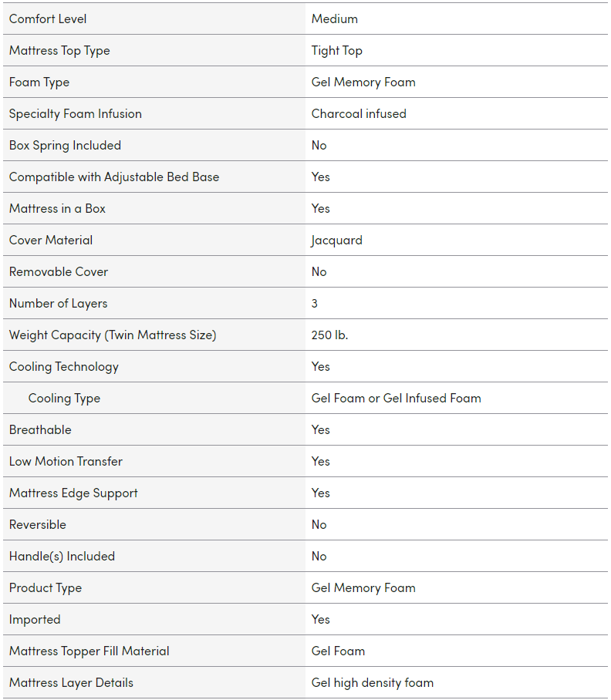
Task: Click the Mattress Edge Support label
Action: tap(73, 493)
